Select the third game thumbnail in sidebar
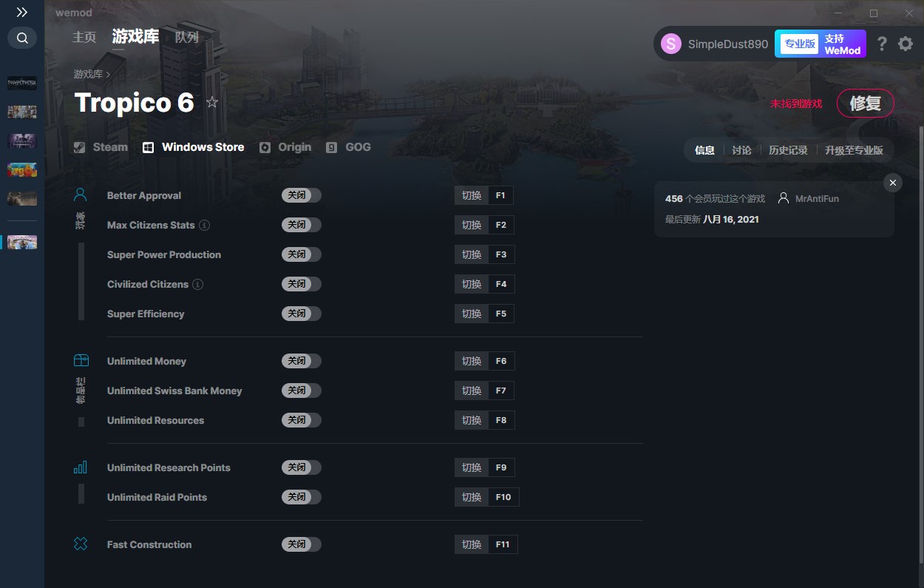The width and height of the screenshot is (924, 588). pos(22,141)
